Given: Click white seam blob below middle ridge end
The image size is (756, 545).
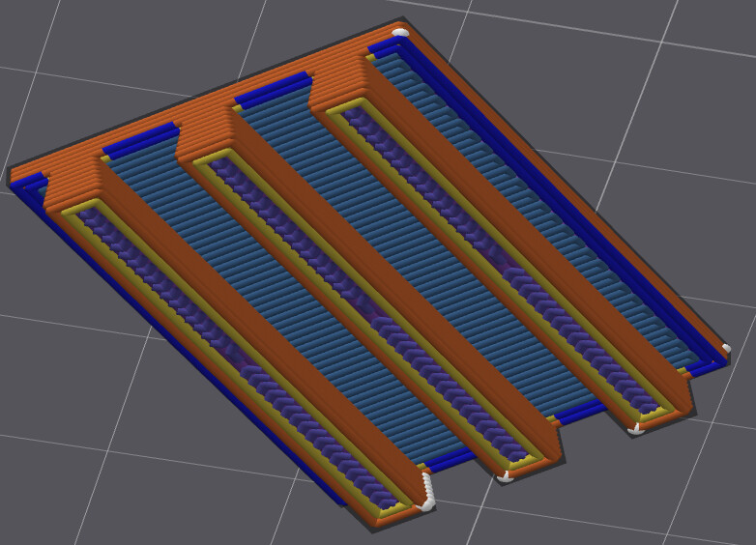Looking at the screenshot, I should coord(505,477).
